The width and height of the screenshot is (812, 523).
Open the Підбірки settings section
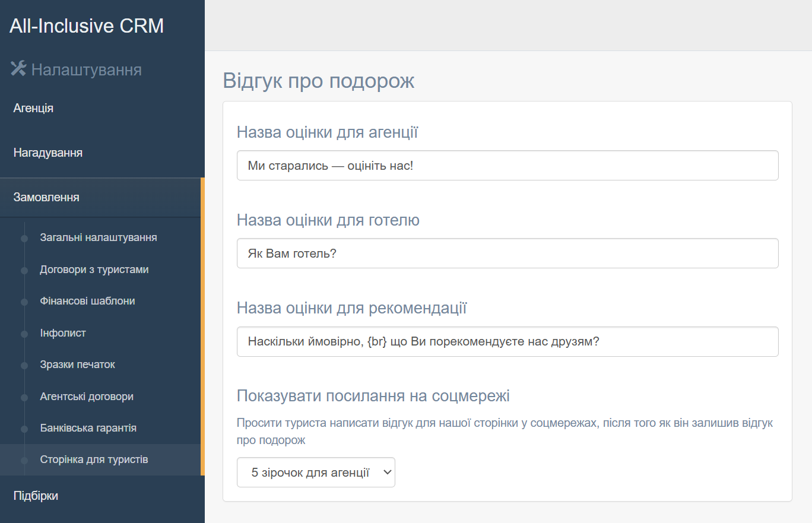[x=102, y=496]
